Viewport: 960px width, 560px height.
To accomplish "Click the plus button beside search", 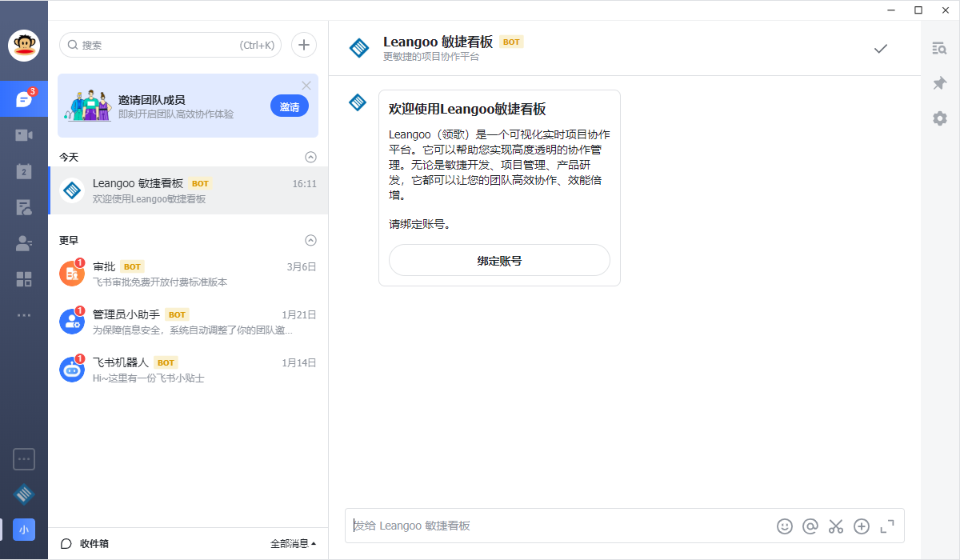I will click(x=304, y=45).
